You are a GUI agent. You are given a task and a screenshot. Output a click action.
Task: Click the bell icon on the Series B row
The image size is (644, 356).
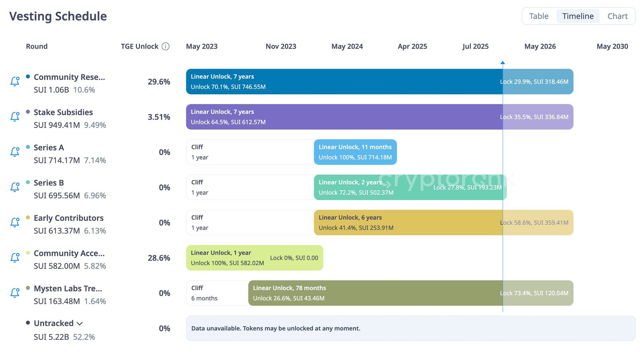coord(14,187)
